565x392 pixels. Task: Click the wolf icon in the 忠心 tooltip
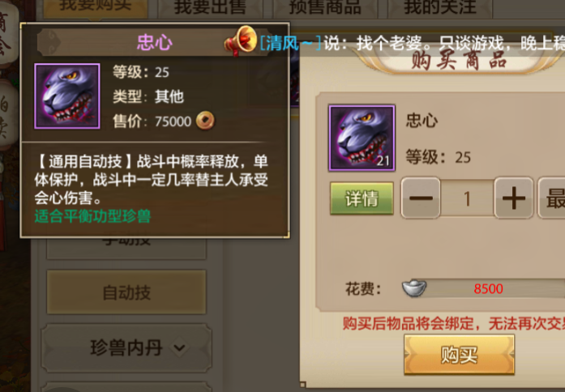tap(67, 96)
